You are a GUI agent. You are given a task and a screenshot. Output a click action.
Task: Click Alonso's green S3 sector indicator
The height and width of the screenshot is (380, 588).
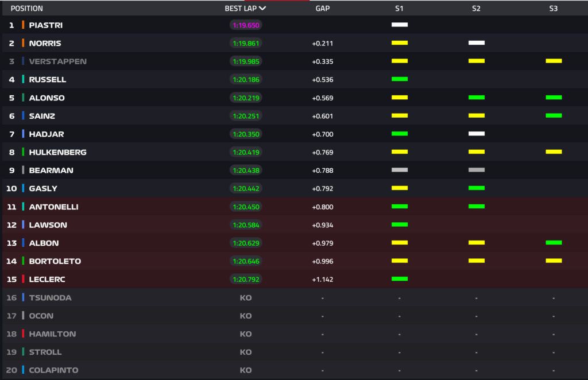pyautogui.click(x=554, y=98)
